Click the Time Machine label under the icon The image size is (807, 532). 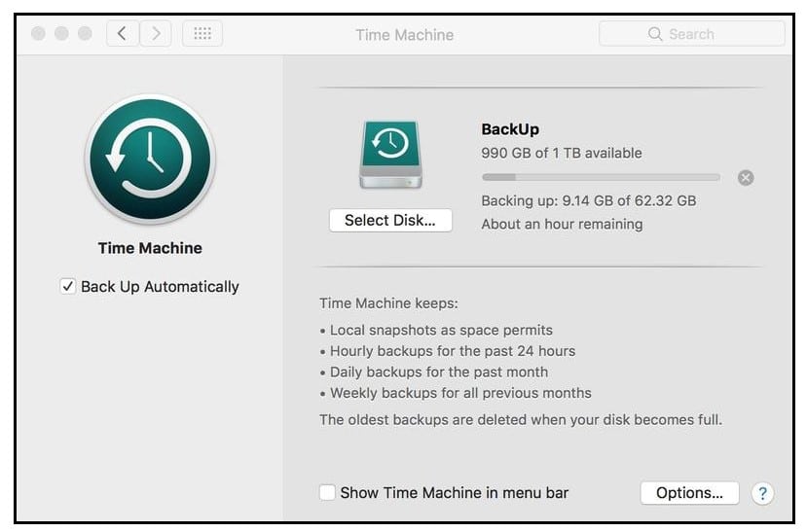150,248
